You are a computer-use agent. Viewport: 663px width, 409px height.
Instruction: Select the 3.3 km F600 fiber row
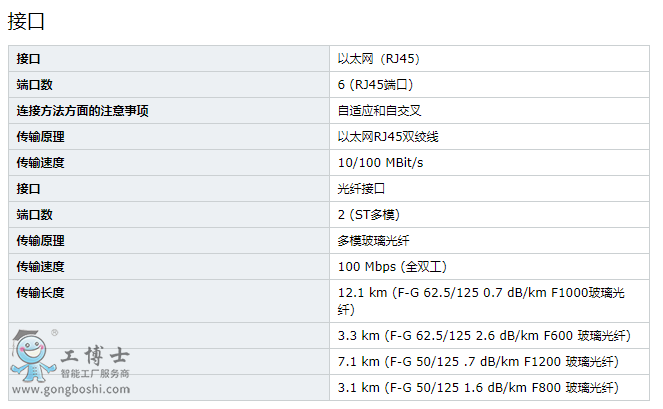pos(484,335)
